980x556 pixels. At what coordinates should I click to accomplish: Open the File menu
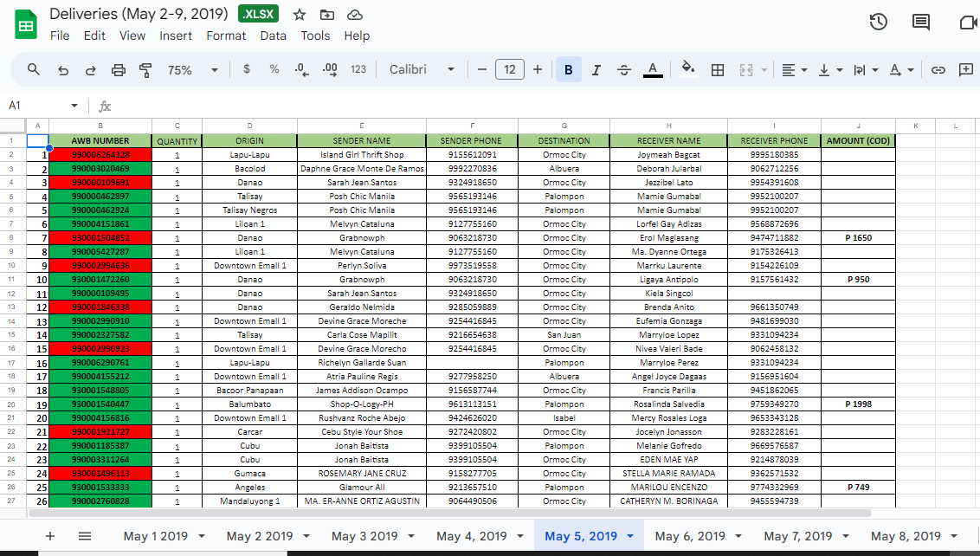tap(60, 36)
